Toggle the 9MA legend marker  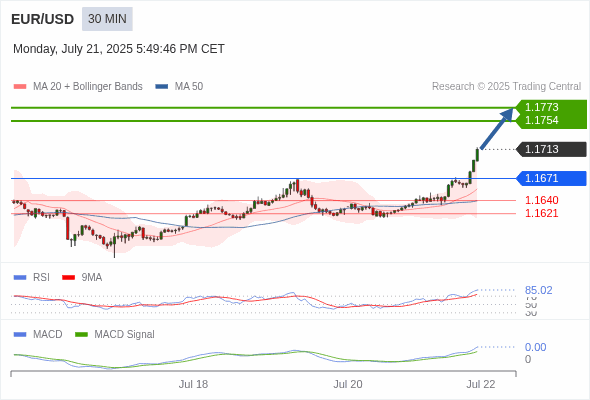pyautogui.click(x=68, y=278)
